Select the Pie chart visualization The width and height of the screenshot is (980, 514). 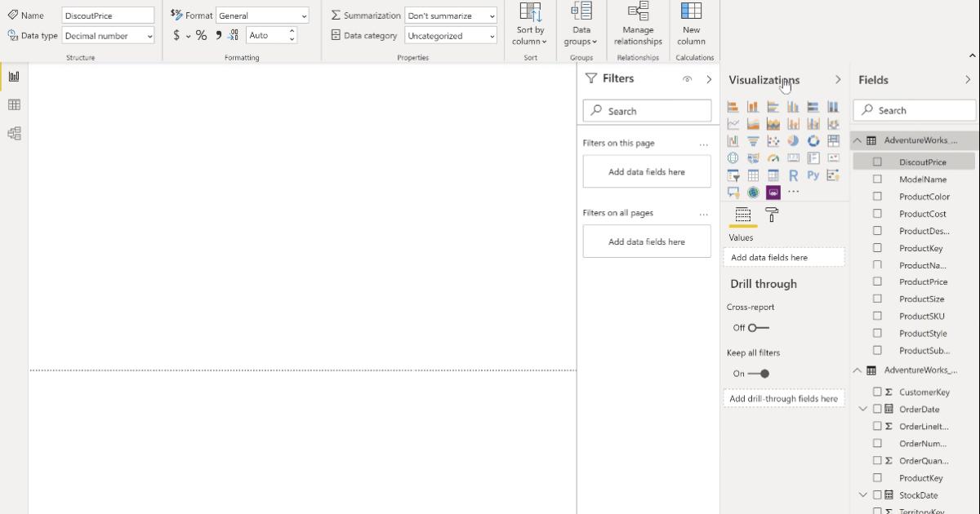point(792,140)
